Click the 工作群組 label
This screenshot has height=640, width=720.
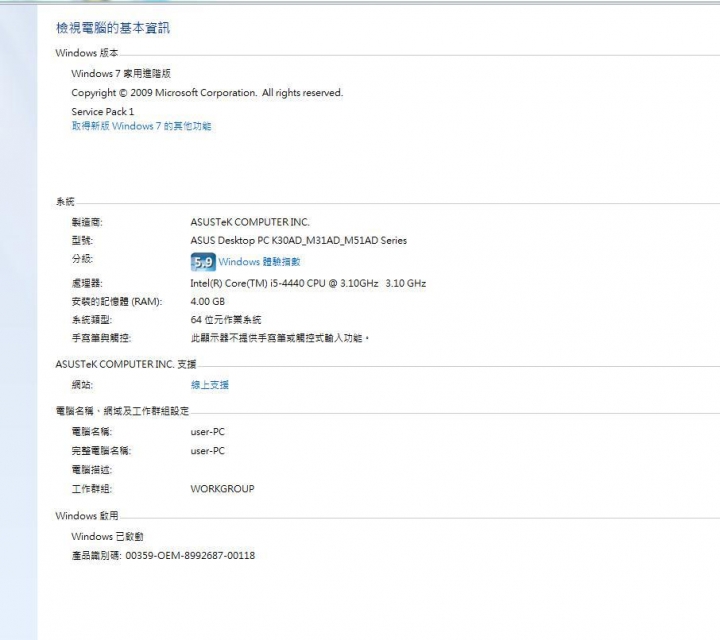coord(92,488)
